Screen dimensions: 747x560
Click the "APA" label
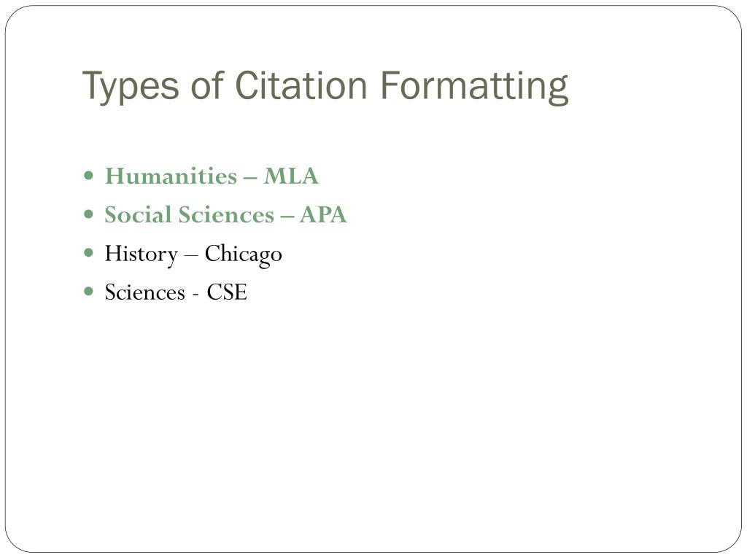pyautogui.click(x=323, y=214)
